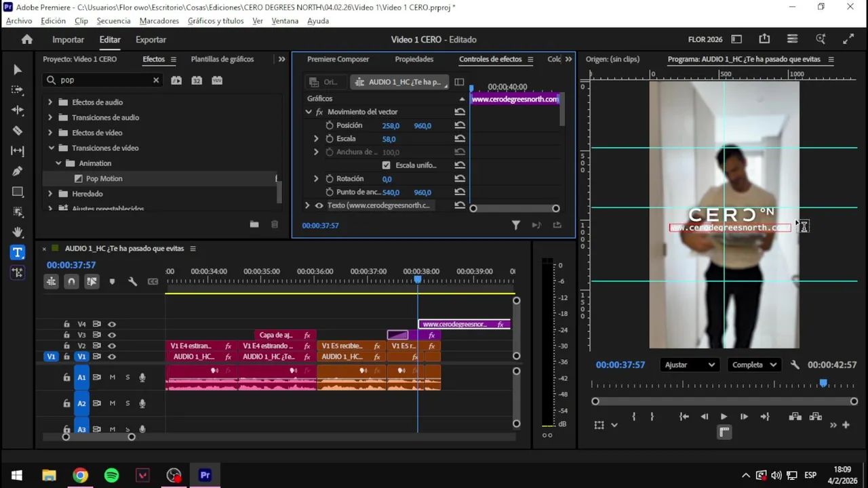
Task: Select the Ripple Edit tool
Action: (18, 110)
